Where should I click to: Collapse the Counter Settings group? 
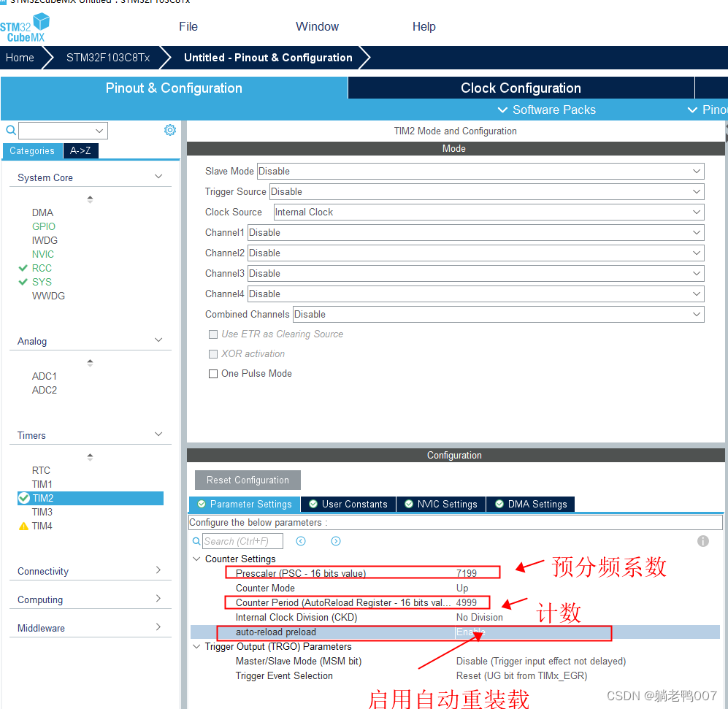point(196,559)
